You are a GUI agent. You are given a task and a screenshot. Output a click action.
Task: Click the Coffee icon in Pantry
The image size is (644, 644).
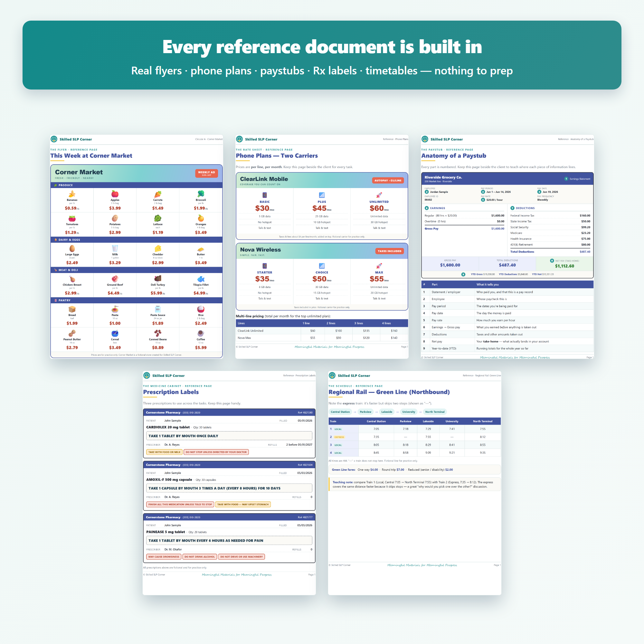201,333
